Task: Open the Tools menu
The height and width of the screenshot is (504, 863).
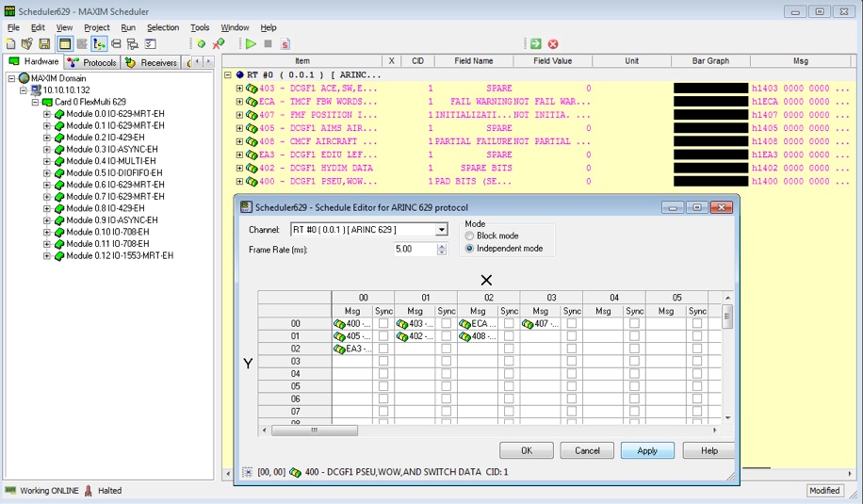Action: pos(200,27)
